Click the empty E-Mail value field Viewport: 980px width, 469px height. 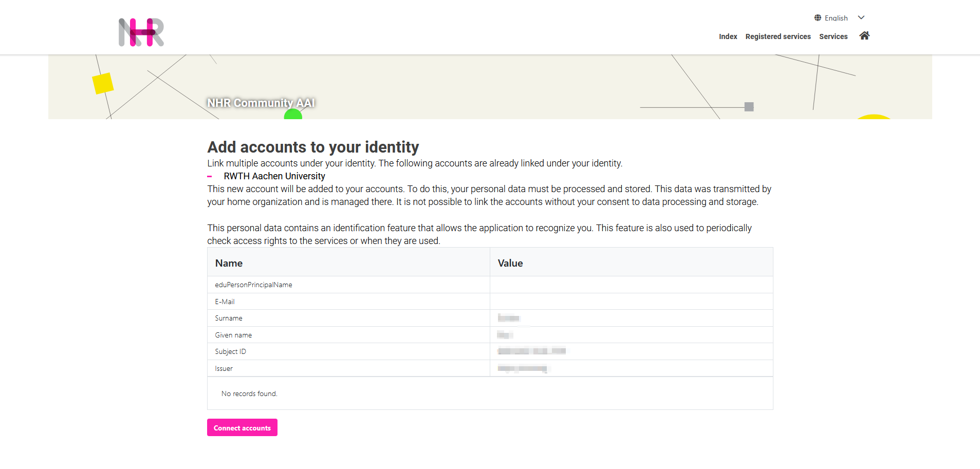click(631, 302)
